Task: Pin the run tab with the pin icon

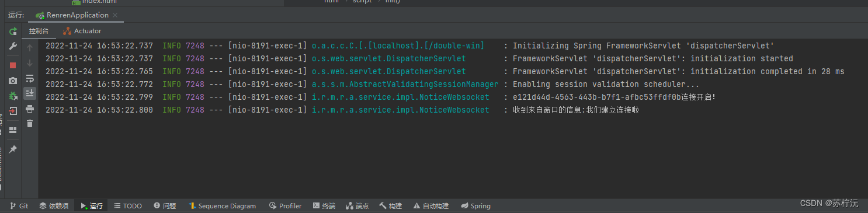Action: 13,149
